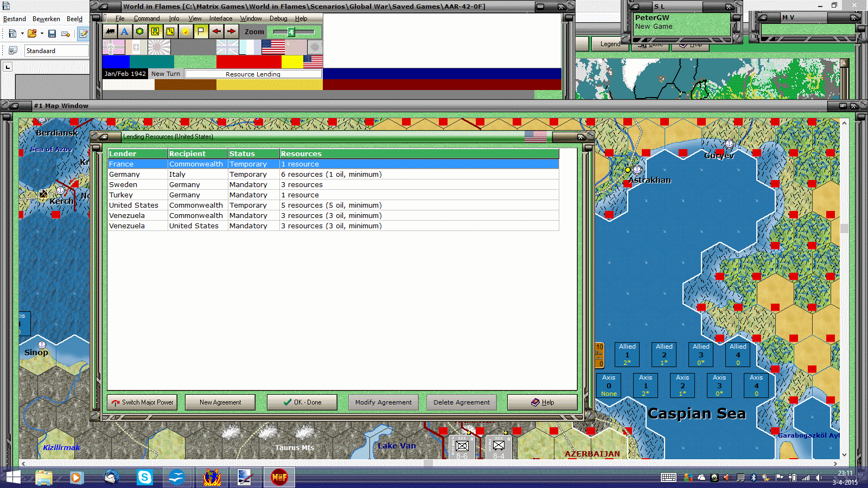Click the WiF game icon in the taskbar
The height and width of the screenshot is (488, 868).
[x=279, y=477]
